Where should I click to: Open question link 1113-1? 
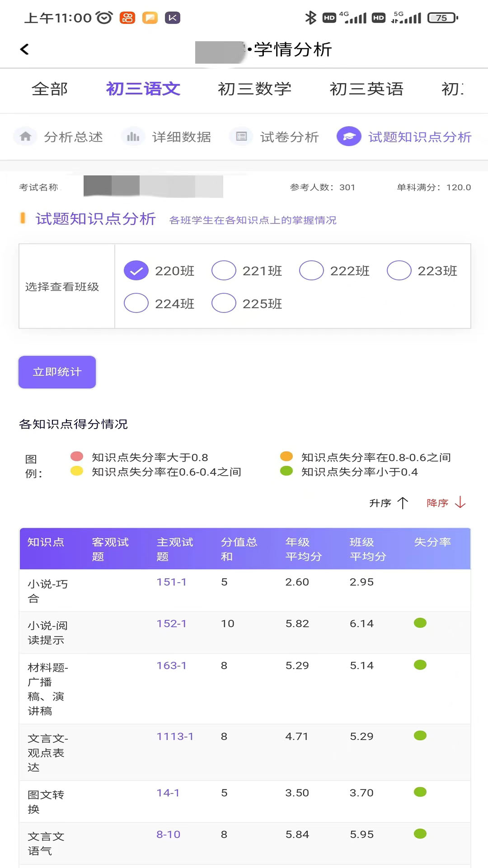pos(175,736)
